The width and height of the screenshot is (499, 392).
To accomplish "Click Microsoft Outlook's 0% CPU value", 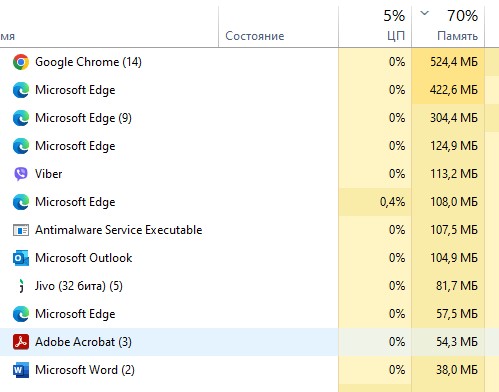I will coord(397,258).
